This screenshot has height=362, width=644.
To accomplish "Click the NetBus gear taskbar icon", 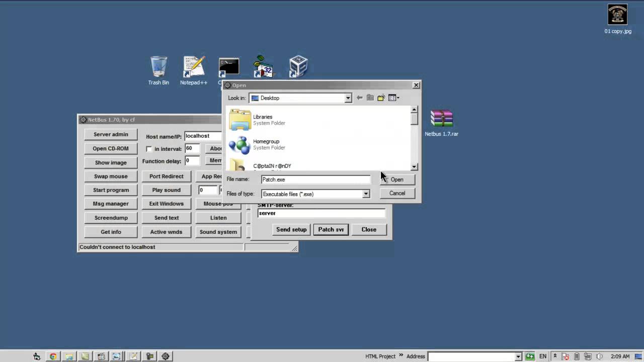I will (166, 356).
